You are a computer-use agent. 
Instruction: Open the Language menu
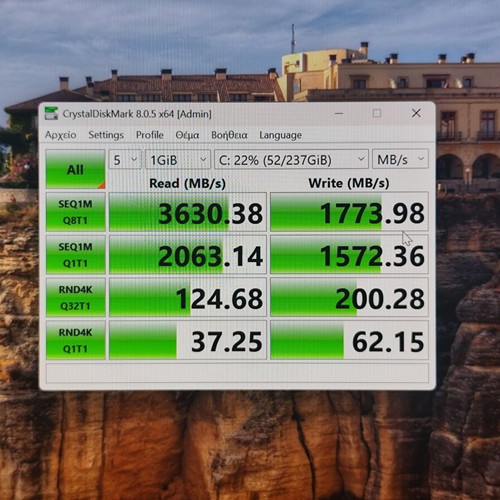click(x=281, y=135)
